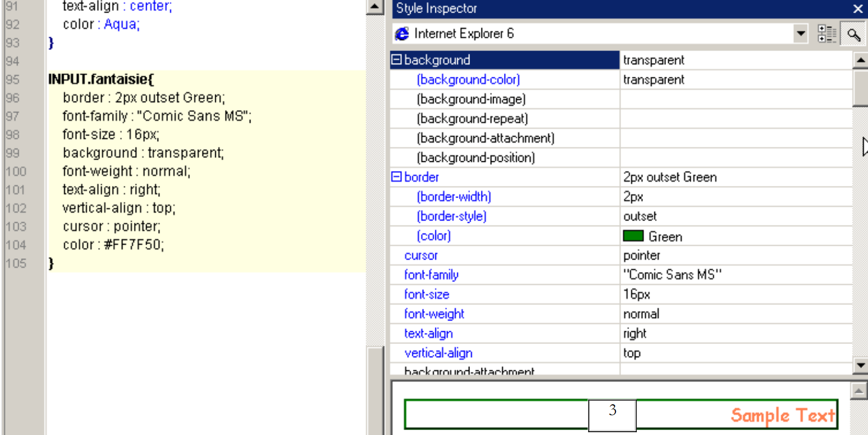Select the cursor property row
868x435 pixels.
tap(421, 256)
